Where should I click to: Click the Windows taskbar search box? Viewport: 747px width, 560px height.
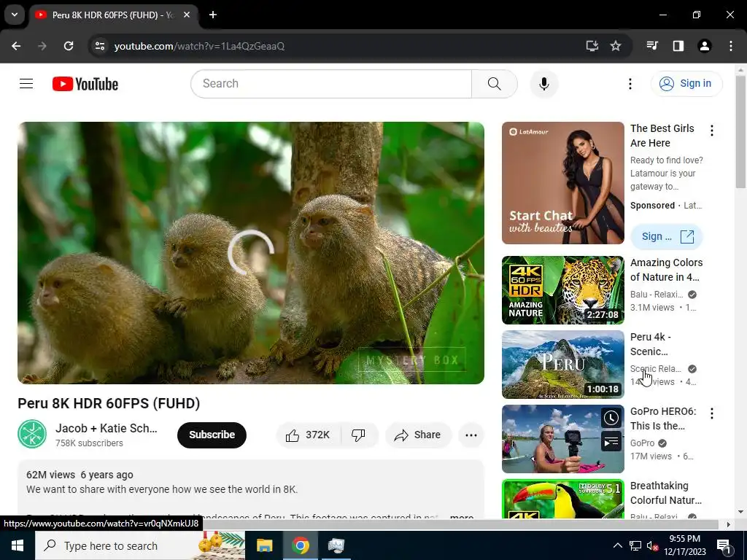[x=140, y=545]
